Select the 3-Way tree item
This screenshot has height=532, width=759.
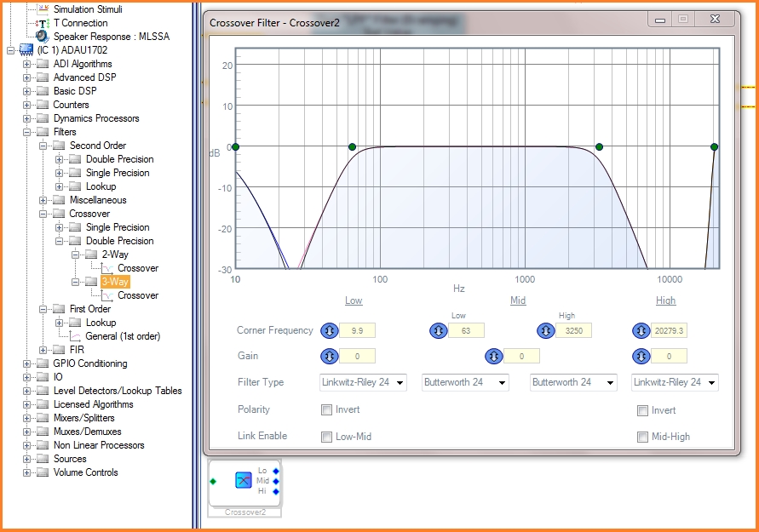115,282
